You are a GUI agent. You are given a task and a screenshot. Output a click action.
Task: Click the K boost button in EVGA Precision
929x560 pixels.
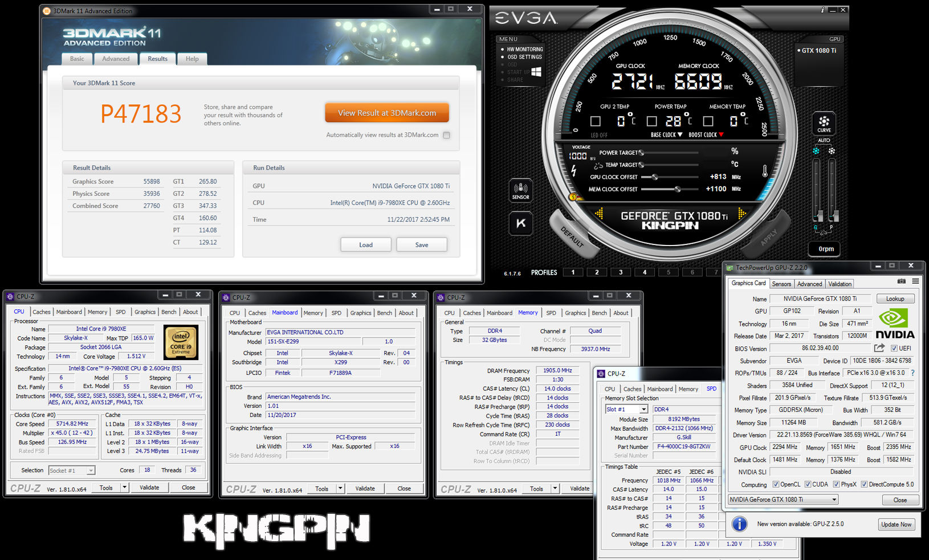click(521, 223)
